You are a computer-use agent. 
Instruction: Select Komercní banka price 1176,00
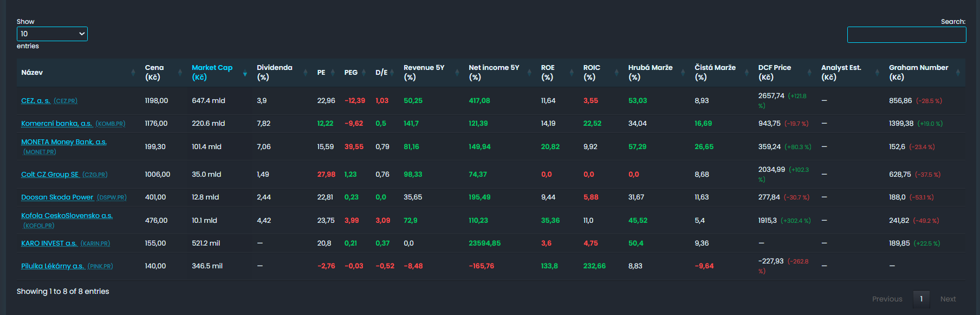click(156, 124)
